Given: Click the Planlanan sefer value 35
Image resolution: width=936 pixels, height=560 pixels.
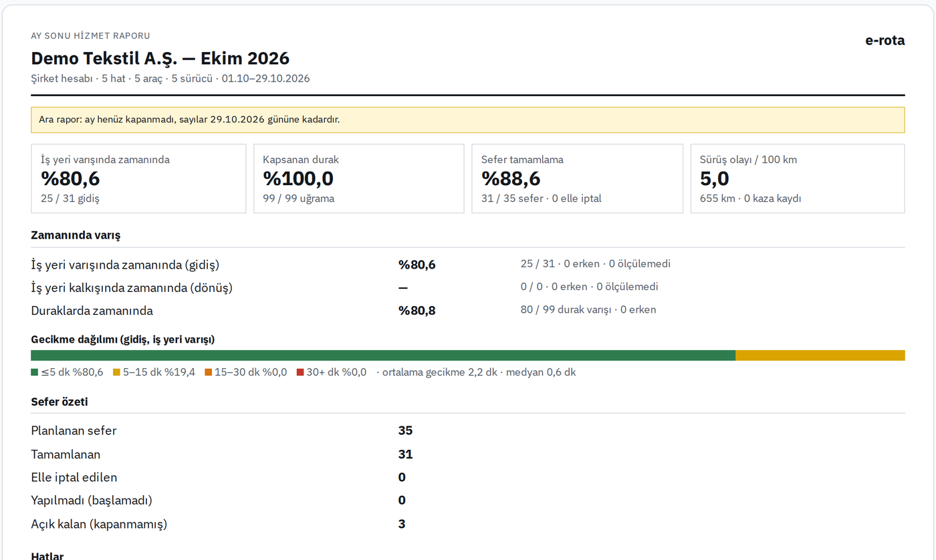Looking at the screenshot, I should (x=406, y=431).
